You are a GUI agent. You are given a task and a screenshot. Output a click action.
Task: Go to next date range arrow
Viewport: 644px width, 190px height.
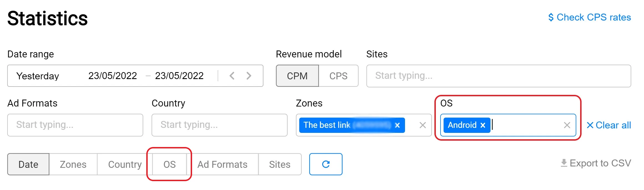(x=249, y=76)
